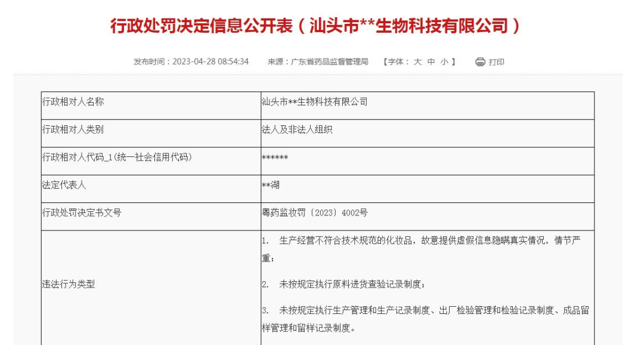Select the 汕头市**生物科技有限公司 table cell value
The image size is (644, 345).
click(x=315, y=102)
